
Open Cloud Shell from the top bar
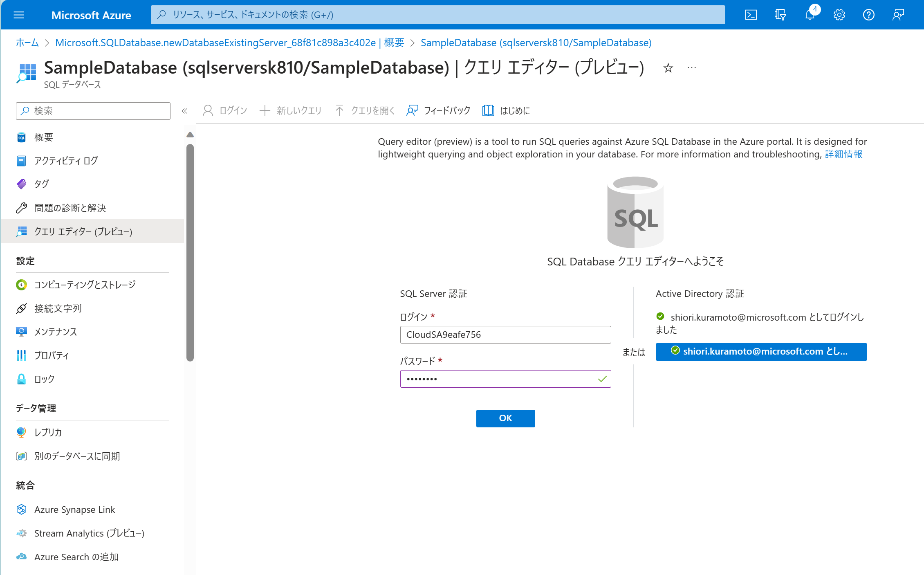tap(751, 15)
